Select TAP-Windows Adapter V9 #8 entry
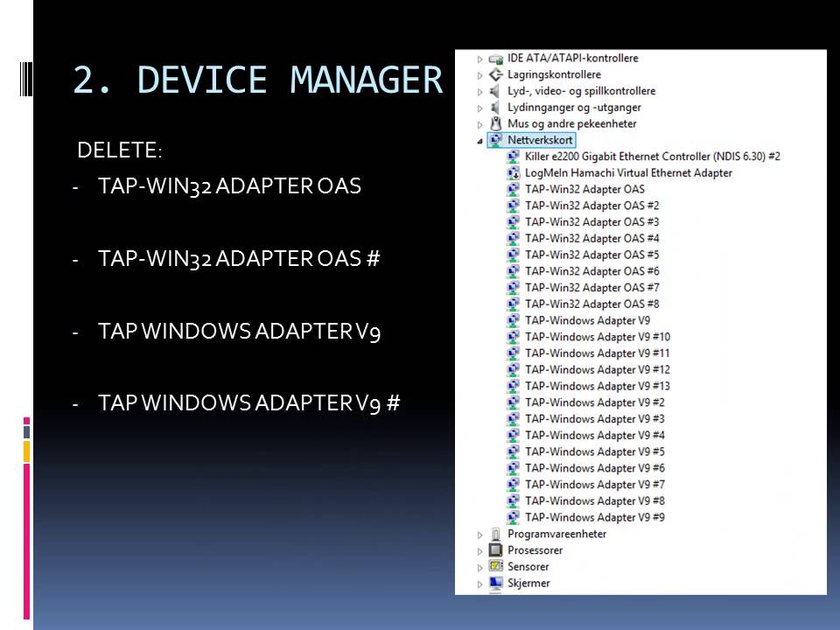The width and height of the screenshot is (840, 630). pyautogui.click(x=595, y=500)
